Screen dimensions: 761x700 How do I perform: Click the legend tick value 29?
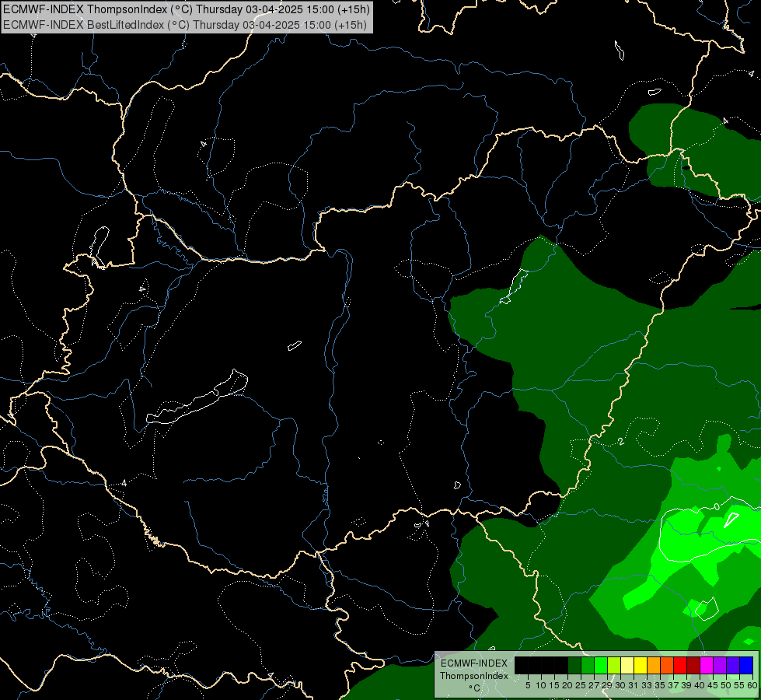[608, 685]
